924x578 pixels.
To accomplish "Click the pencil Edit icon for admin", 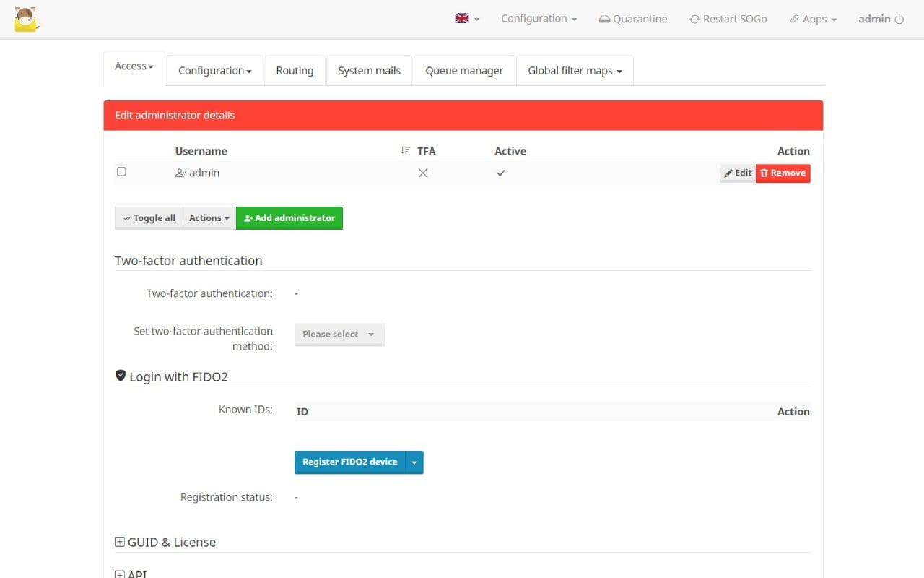I will tap(731, 173).
